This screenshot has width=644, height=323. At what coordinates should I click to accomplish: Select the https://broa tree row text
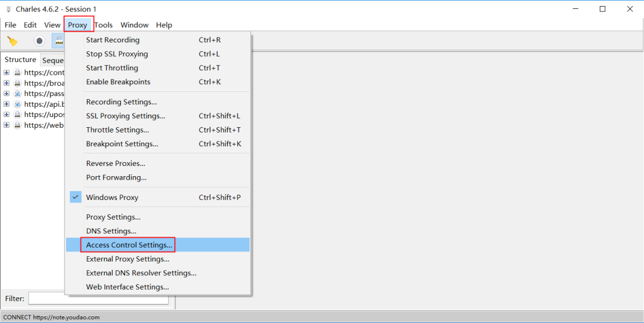[44, 83]
